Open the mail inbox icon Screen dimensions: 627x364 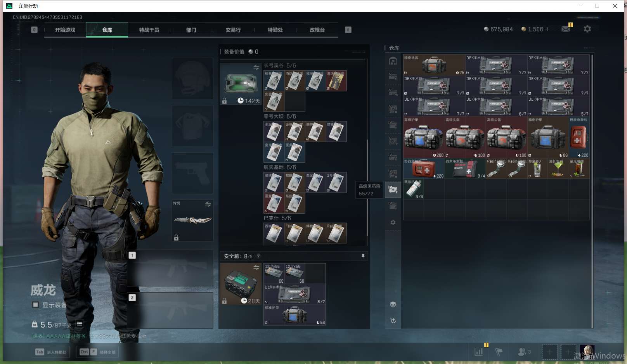tap(566, 29)
